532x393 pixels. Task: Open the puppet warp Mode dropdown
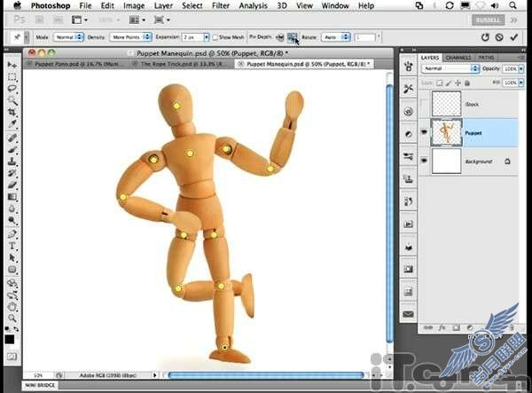(68, 37)
